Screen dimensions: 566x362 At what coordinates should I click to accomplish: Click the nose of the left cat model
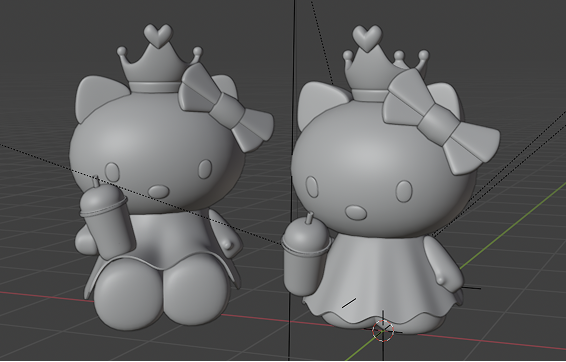(x=159, y=191)
